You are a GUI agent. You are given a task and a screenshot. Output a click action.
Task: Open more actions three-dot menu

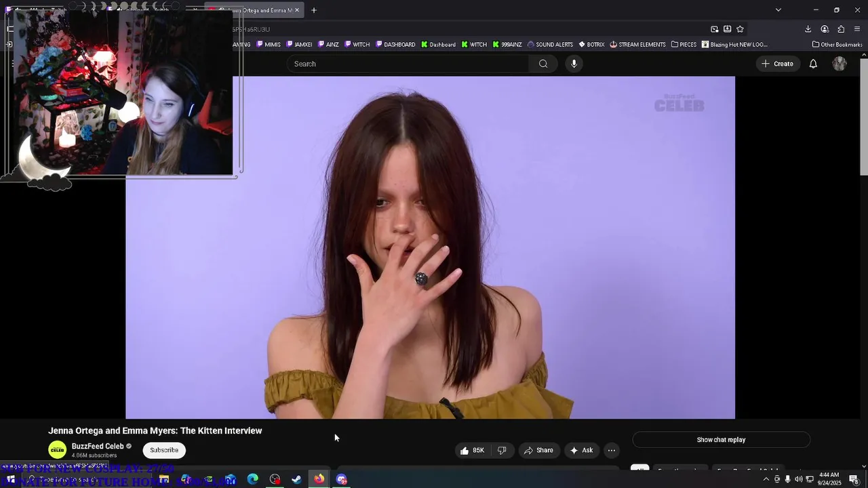(x=612, y=450)
